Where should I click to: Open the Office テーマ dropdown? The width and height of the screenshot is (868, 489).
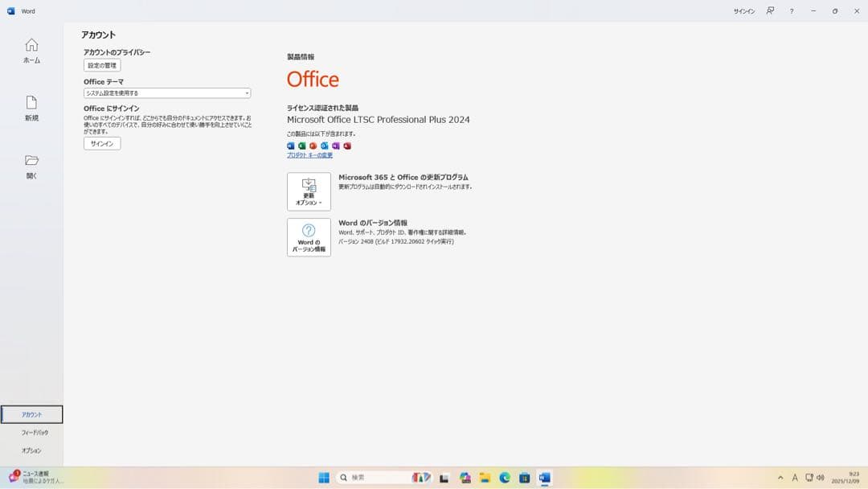coord(166,92)
